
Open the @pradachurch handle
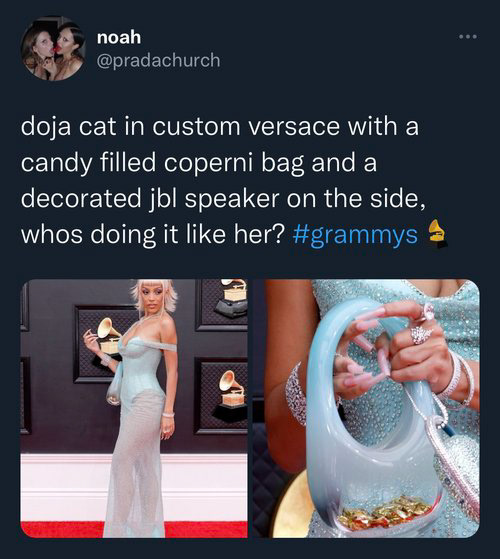tap(158, 60)
